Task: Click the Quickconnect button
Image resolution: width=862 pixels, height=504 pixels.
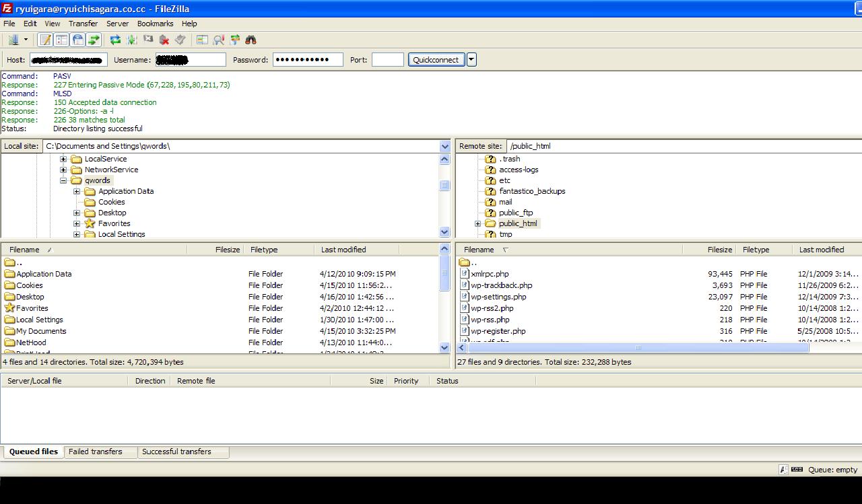Action: (x=436, y=60)
